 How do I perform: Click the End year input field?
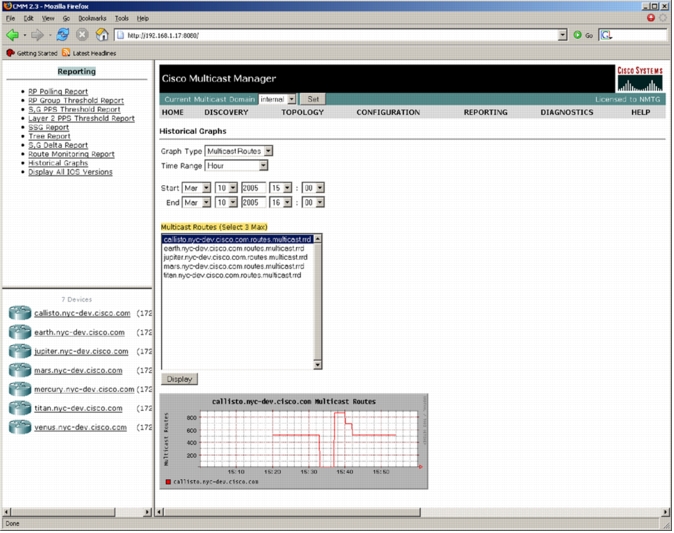pos(253,203)
